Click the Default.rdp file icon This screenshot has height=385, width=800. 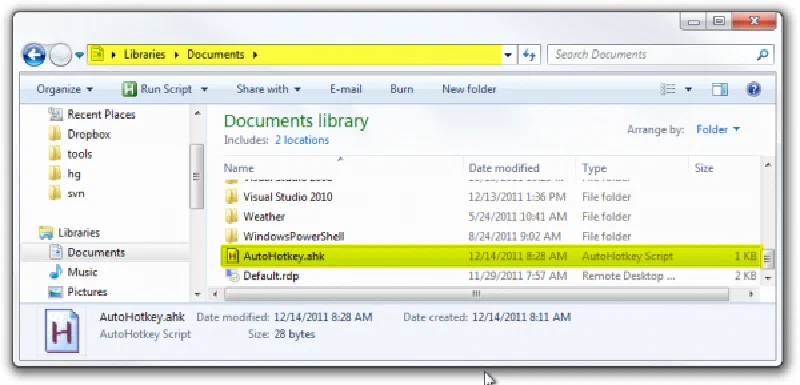232,276
